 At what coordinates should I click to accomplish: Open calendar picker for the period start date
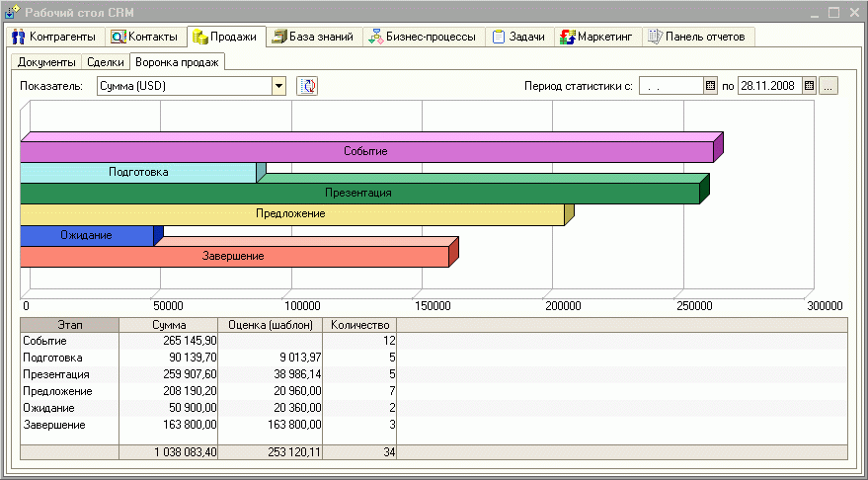tap(709, 86)
